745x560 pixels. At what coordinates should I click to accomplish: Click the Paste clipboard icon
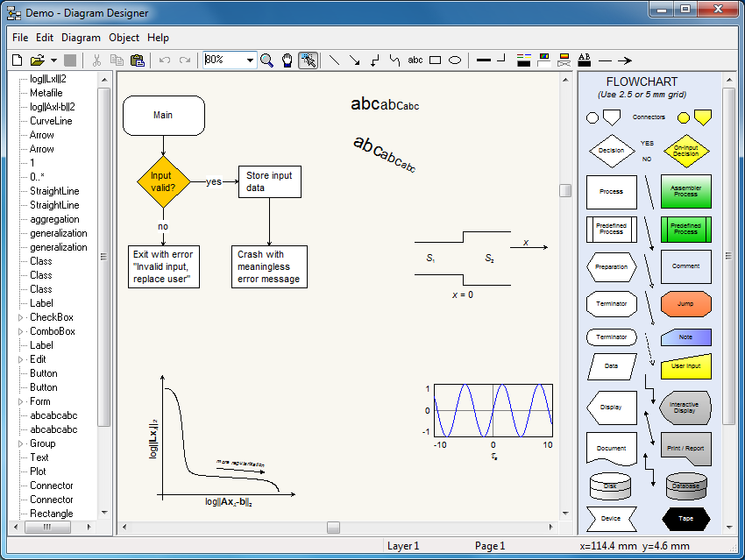tap(138, 60)
